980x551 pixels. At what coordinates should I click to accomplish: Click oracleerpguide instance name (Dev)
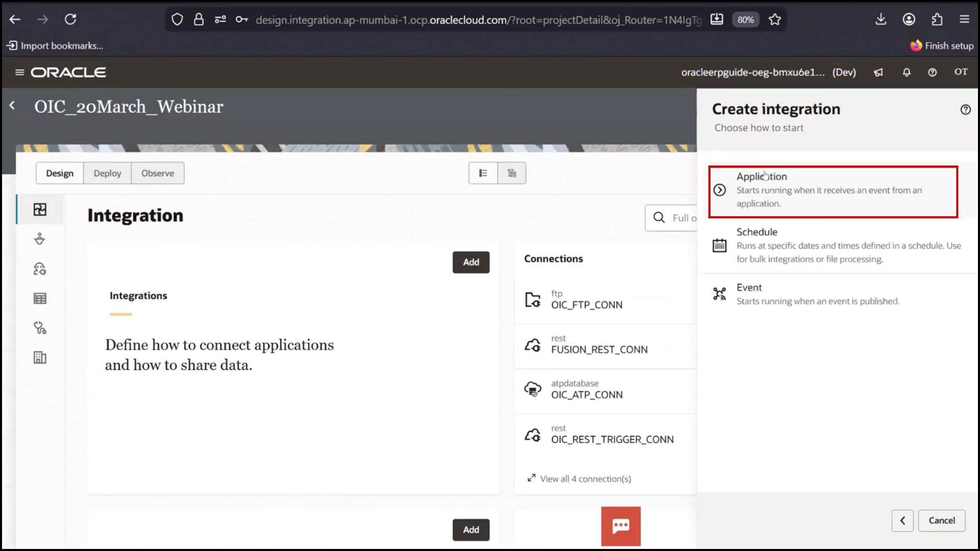coord(768,72)
